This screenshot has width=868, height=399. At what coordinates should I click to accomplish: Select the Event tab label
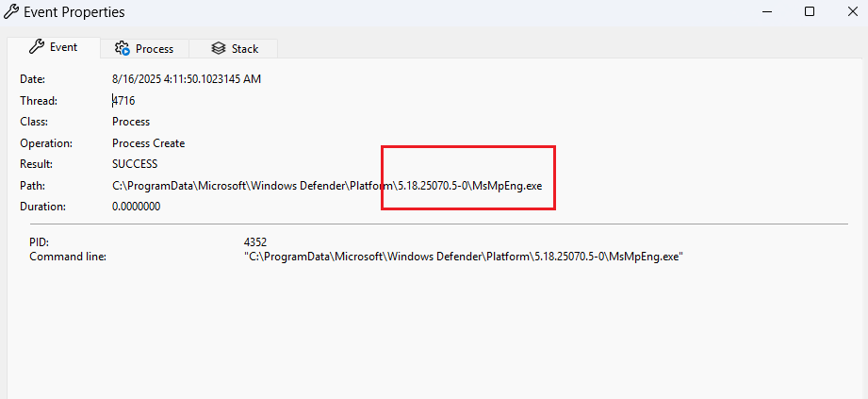(63, 47)
